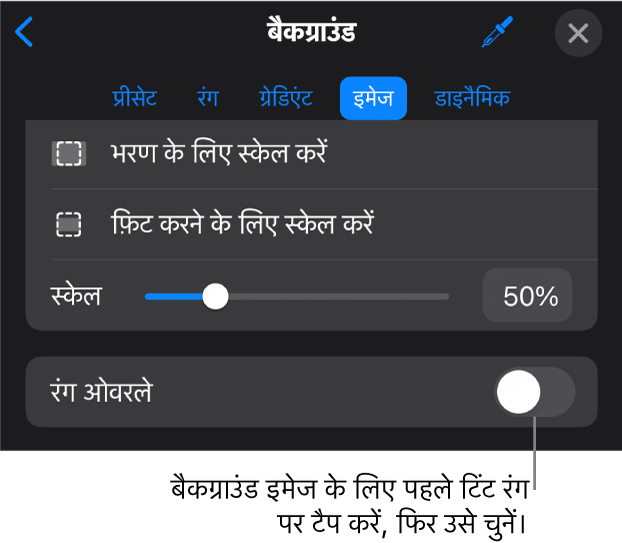622x543 pixels.
Task: Choose फ़िट करने के लिए स्केल करें option
Action: click(x=311, y=224)
